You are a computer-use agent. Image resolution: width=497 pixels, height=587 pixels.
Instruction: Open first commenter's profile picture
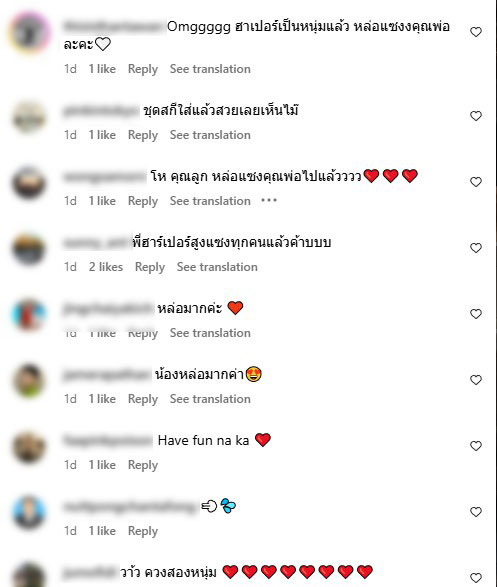point(29,33)
